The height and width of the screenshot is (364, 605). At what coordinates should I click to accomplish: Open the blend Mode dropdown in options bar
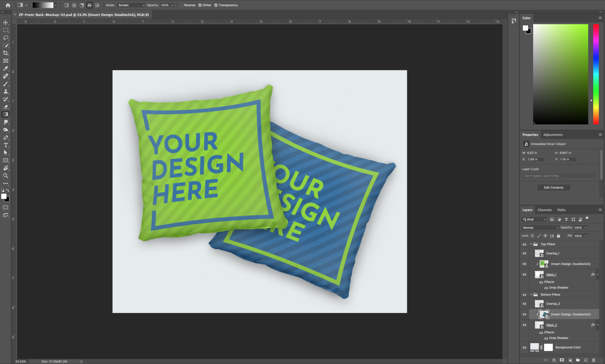click(131, 5)
